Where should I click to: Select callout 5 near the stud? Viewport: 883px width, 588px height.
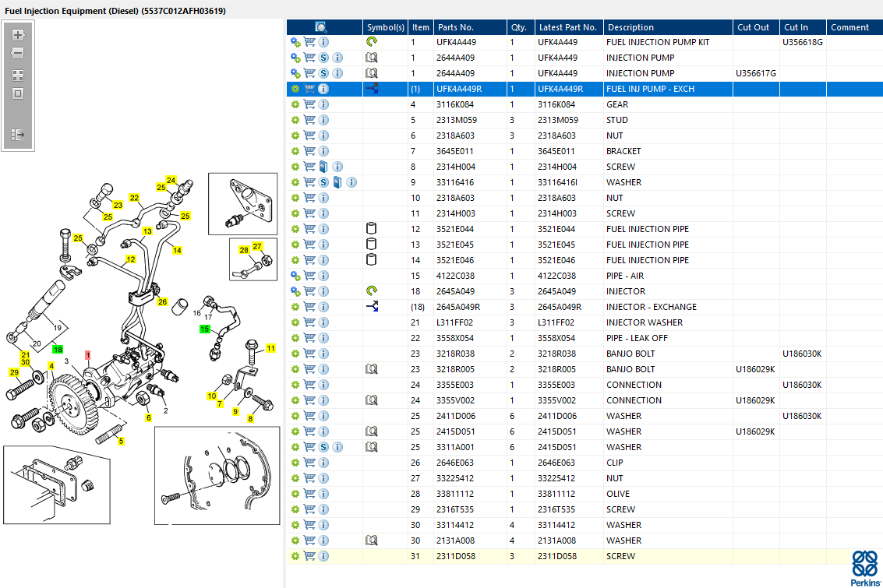[x=121, y=441]
